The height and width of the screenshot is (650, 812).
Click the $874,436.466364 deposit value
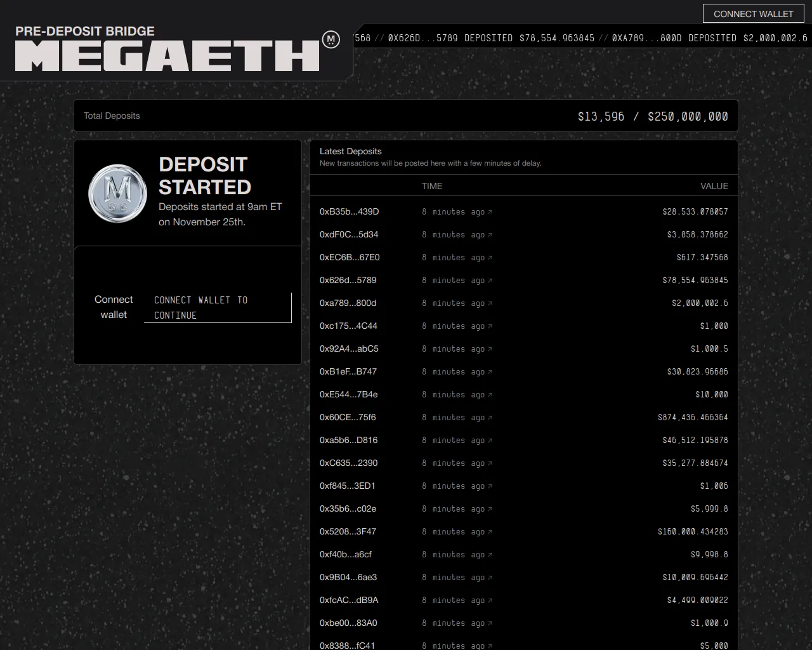click(x=693, y=417)
